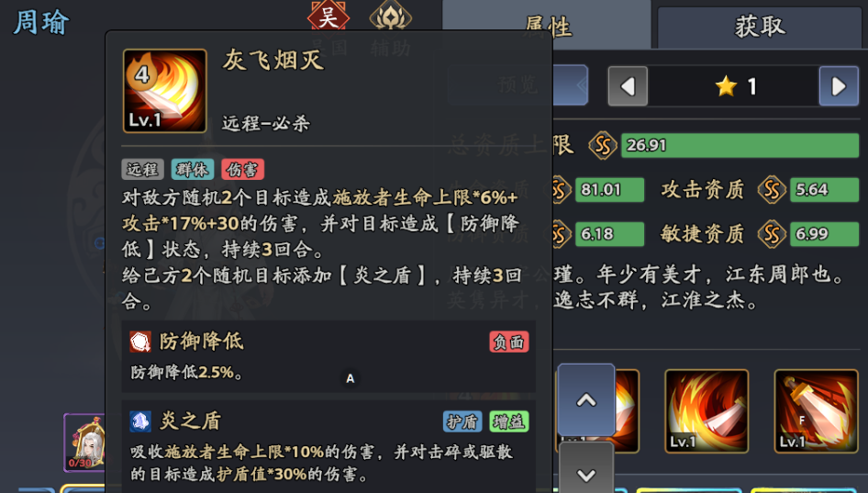Collapse panel with the up chevron
Viewport: 868px width, 493px height.
pos(586,399)
